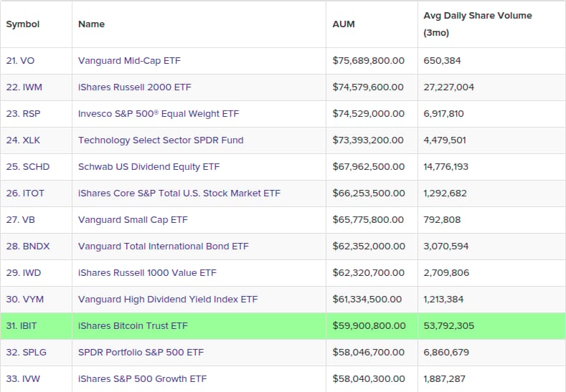Open Vanguard Total International Bond ETF link
The height and width of the screenshot is (392, 566).
[164, 247]
